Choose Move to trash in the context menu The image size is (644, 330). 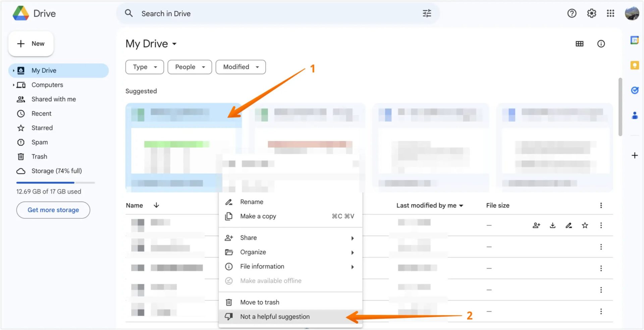pyautogui.click(x=259, y=302)
